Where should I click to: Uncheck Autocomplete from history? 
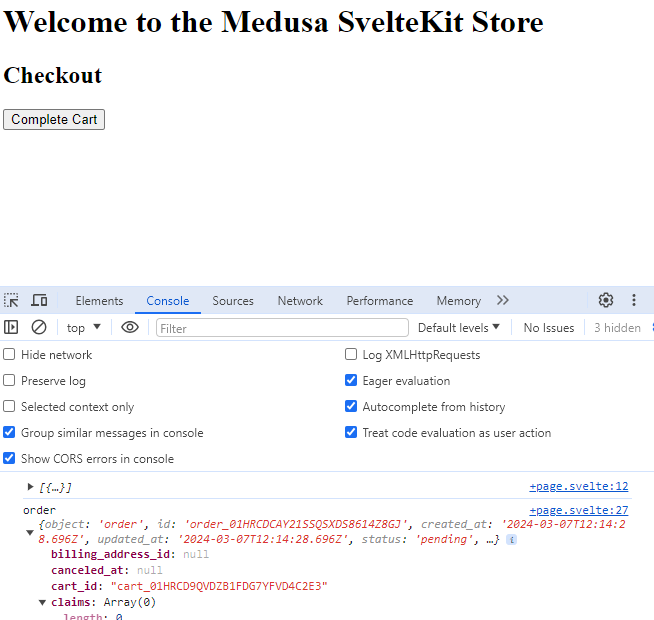pyautogui.click(x=351, y=406)
